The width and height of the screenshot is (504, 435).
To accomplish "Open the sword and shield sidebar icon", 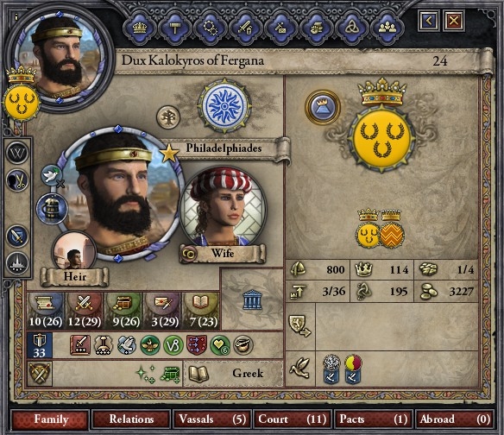I will click(17, 236).
